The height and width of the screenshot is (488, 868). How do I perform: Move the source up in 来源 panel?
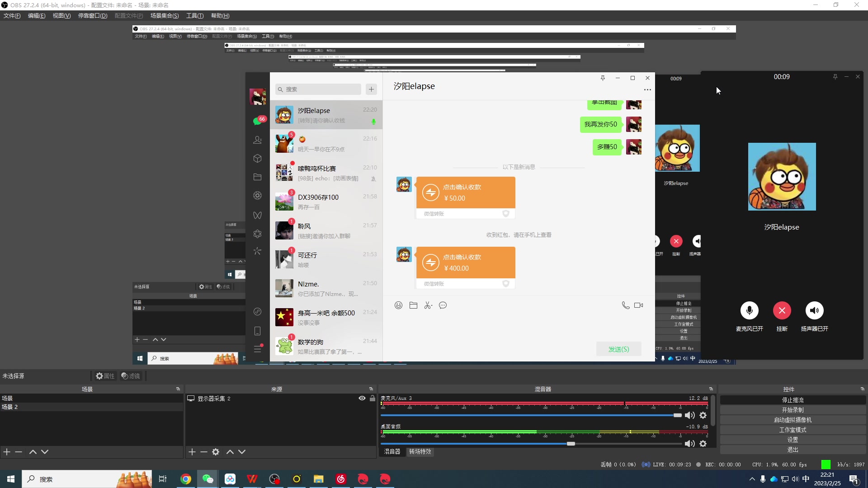click(230, 452)
